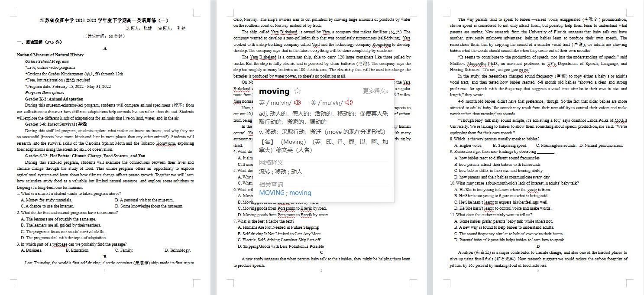This screenshot has height=295, width=644.
Task: Open the 更多释义 link in the dictionary popup
Action: tap(375, 91)
